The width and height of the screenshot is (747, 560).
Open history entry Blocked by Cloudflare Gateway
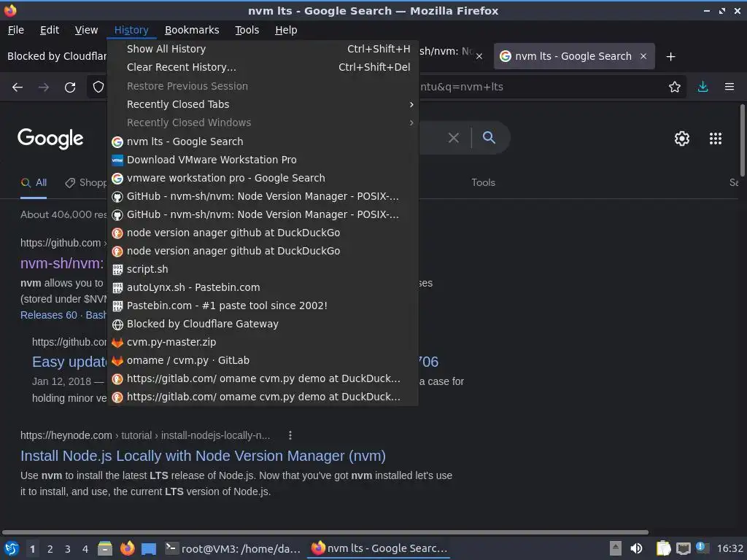pos(263,324)
